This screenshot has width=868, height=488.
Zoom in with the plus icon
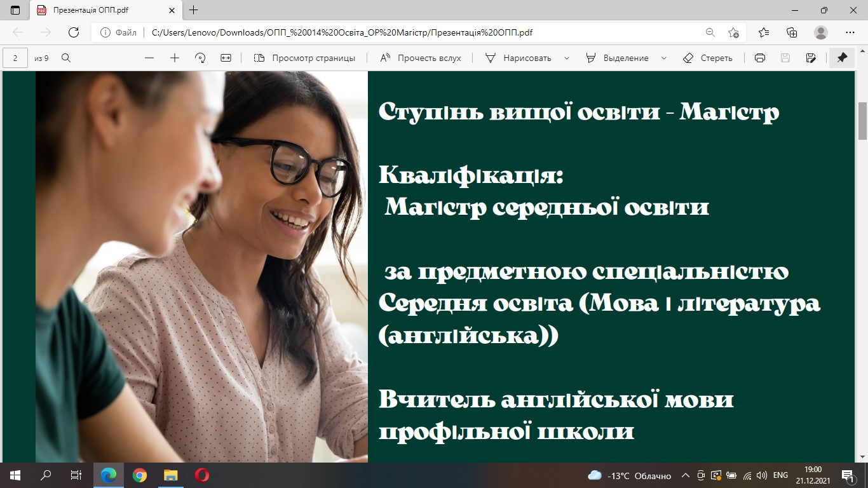click(x=175, y=58)
